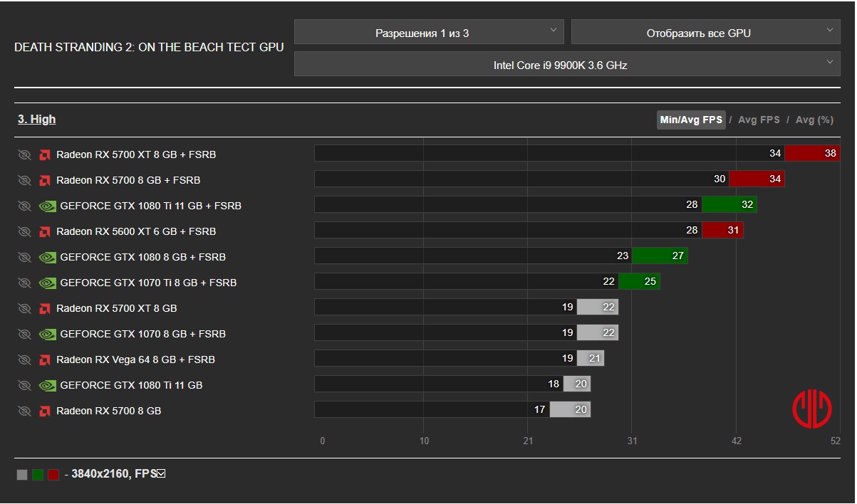This screenshot has width=857, height=504.
Task: Select the 'Radeon RX 5600 XT 6 GB + FSRB' label
Action: pos(136,231)
